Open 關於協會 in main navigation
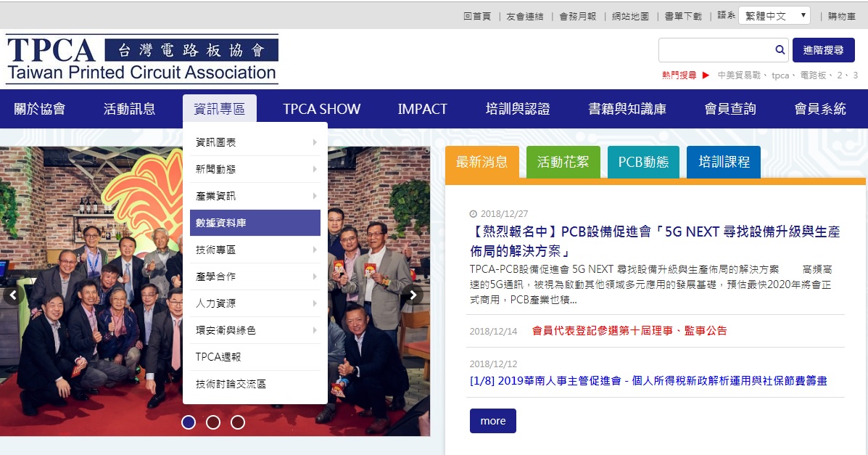Screen dimensions: 868x455 (x=40, y=109)
